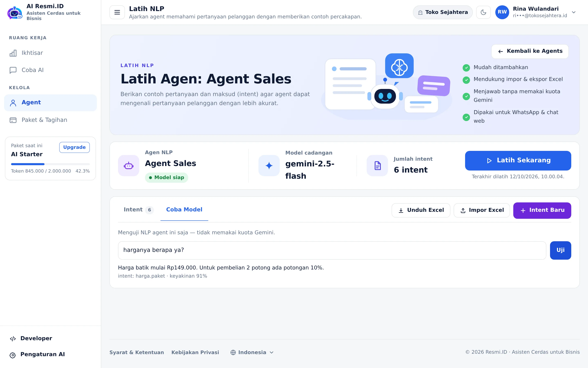The width and height of the screenshot is (588, 368).
Task: Open Coba AI sidebar item
Action: [50, 70]
